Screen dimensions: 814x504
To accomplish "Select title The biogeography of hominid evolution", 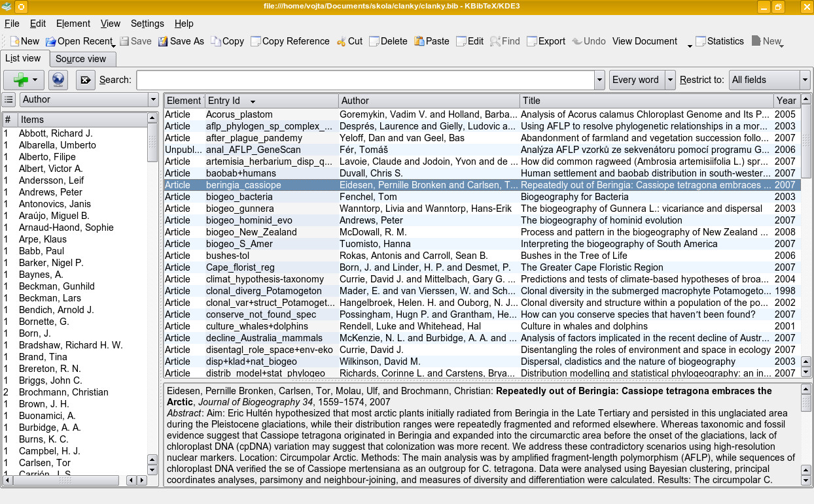I will point(601,220).
